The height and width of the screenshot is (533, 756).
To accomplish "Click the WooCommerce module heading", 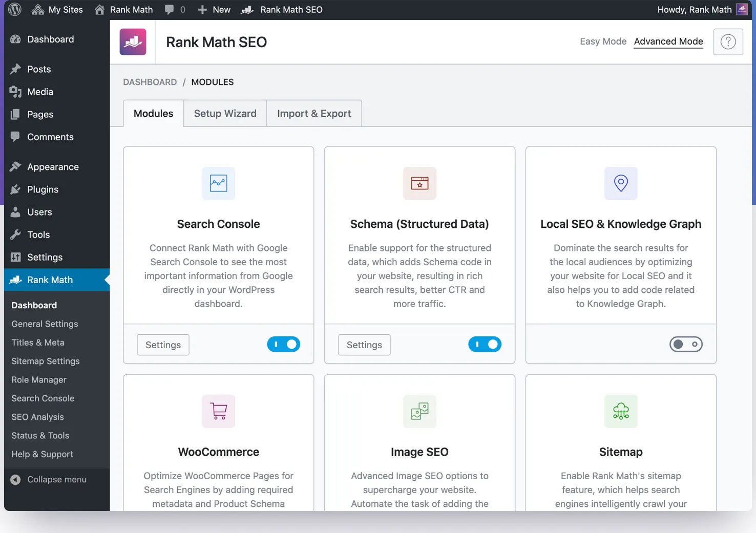I will pos(219,452).
